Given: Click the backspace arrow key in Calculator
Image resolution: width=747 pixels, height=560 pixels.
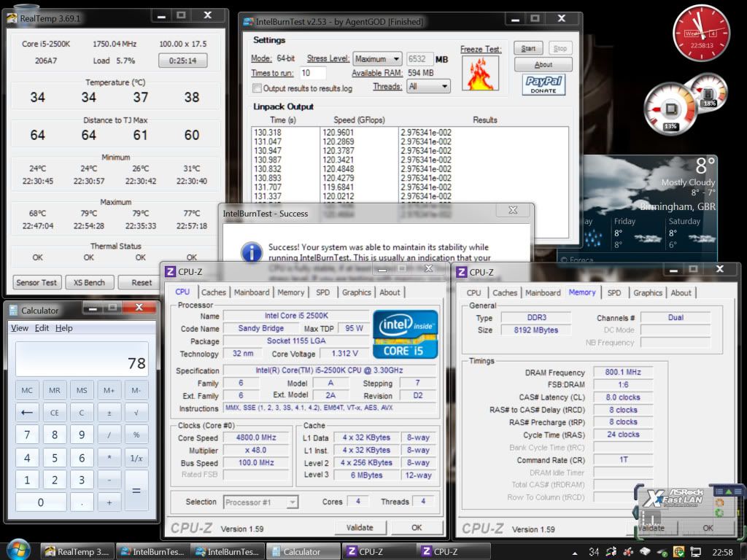Looking at the screenshot, I should click(27, 413).
